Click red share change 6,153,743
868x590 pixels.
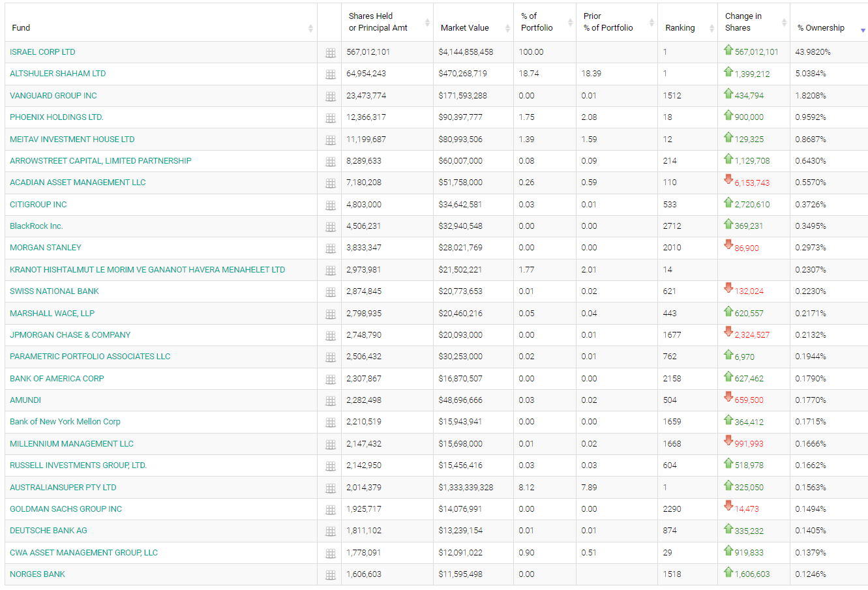(752, 183)
